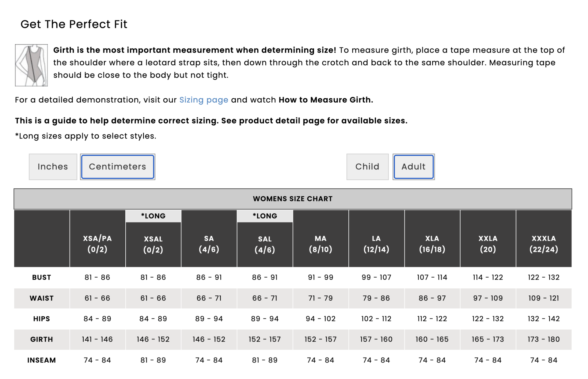
Task: Click the Get The Perfect Fit heading
Action: coord(74,24)
